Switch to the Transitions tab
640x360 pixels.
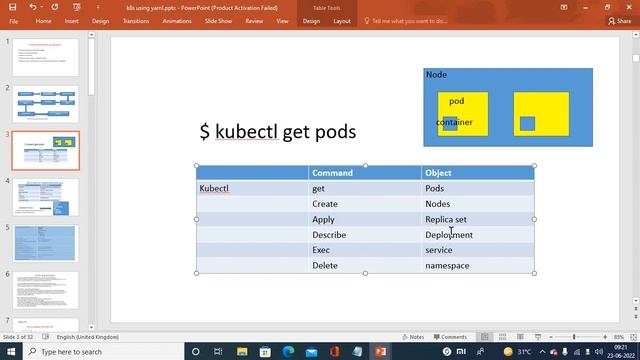pyautogui.click(x=136, y=21)
